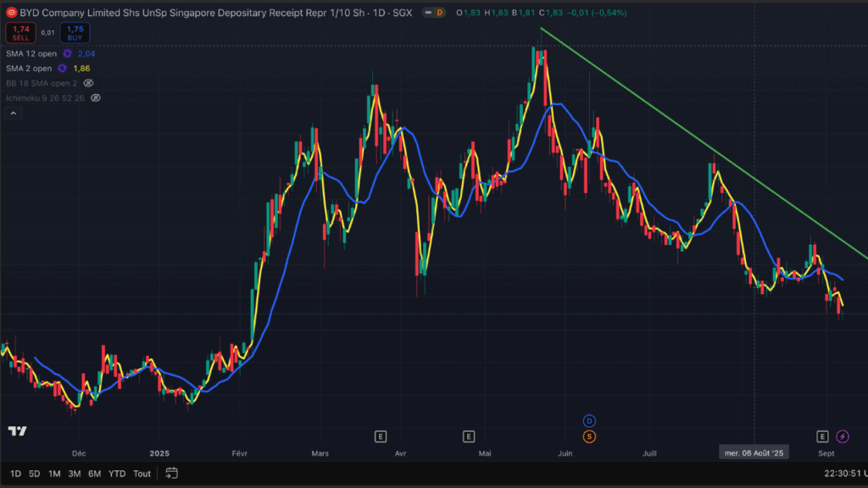This screenshot has height=488, width=868.
Task: Choose the YTD time range
Action: (117, 474)
